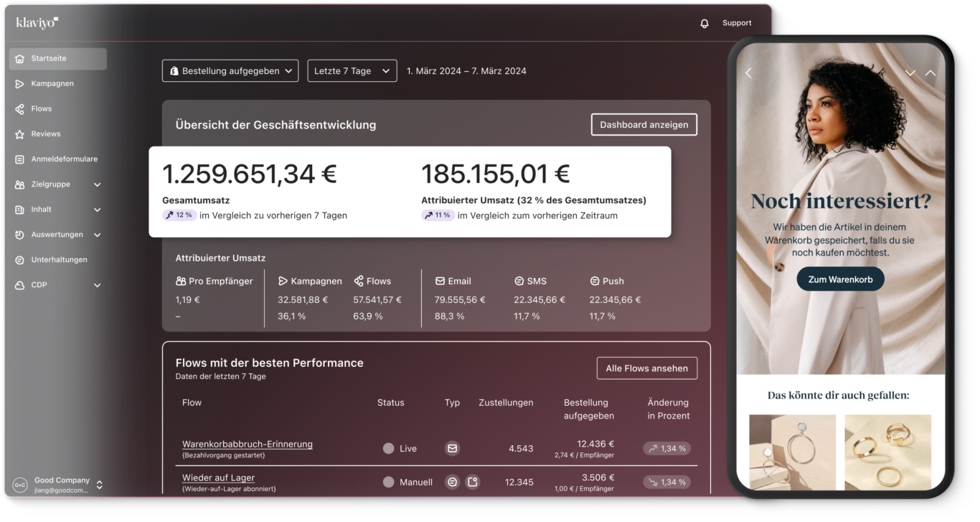The image size is (980, 522).
Task: Click the Anmeldeformulare form icon
Action: coord(19,159)
